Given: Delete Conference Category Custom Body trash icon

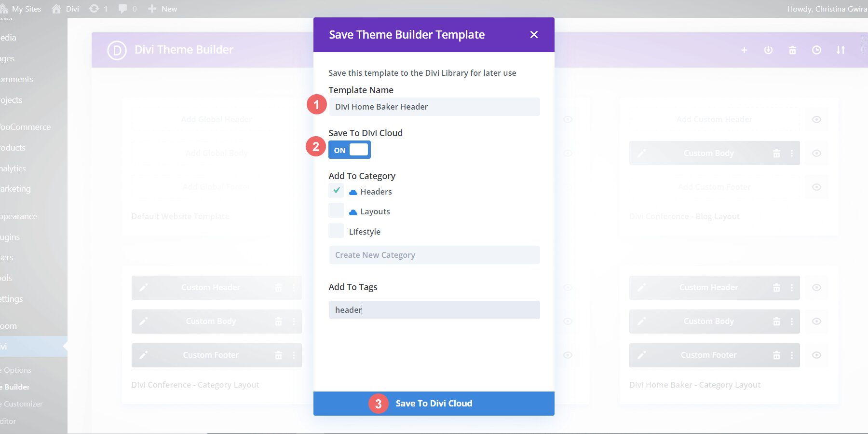Looking at the screenshot, I should 278,321.
